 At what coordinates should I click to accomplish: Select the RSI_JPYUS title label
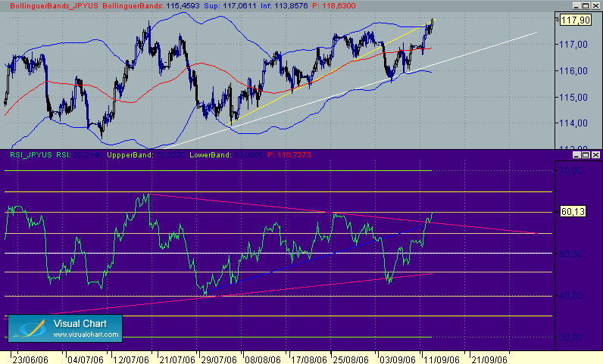pos(31,155)
